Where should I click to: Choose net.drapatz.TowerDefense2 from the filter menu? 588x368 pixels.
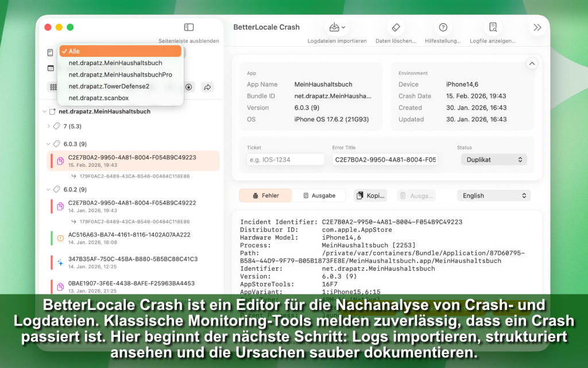[109, 86]
